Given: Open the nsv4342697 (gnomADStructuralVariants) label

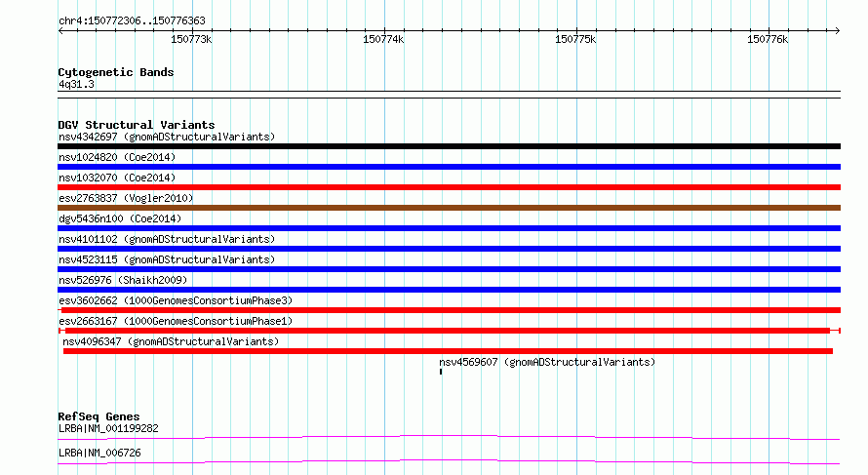Looking at the screenshot, I should click(167, 137).
